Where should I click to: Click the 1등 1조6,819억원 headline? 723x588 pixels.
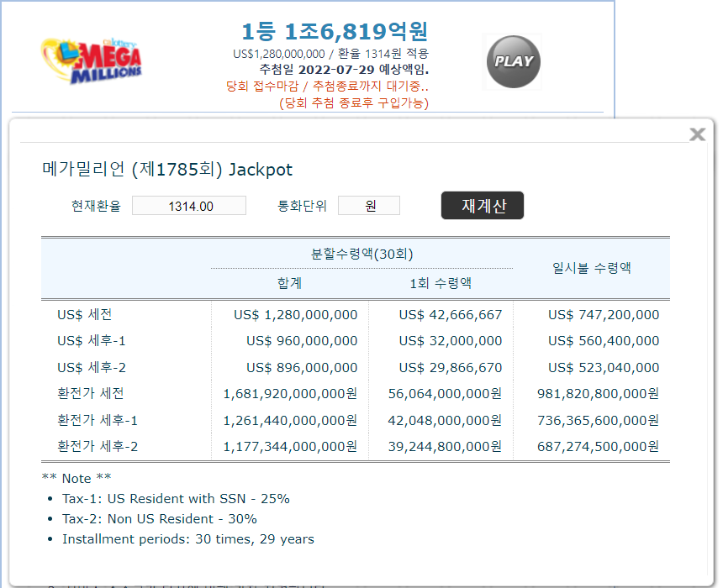point(335,31)
